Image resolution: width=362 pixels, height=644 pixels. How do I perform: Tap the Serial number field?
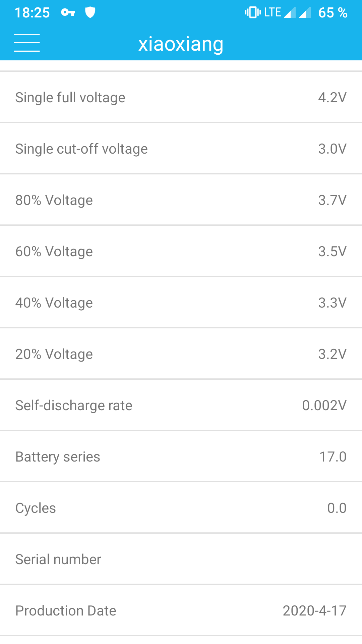click(181, 559)
